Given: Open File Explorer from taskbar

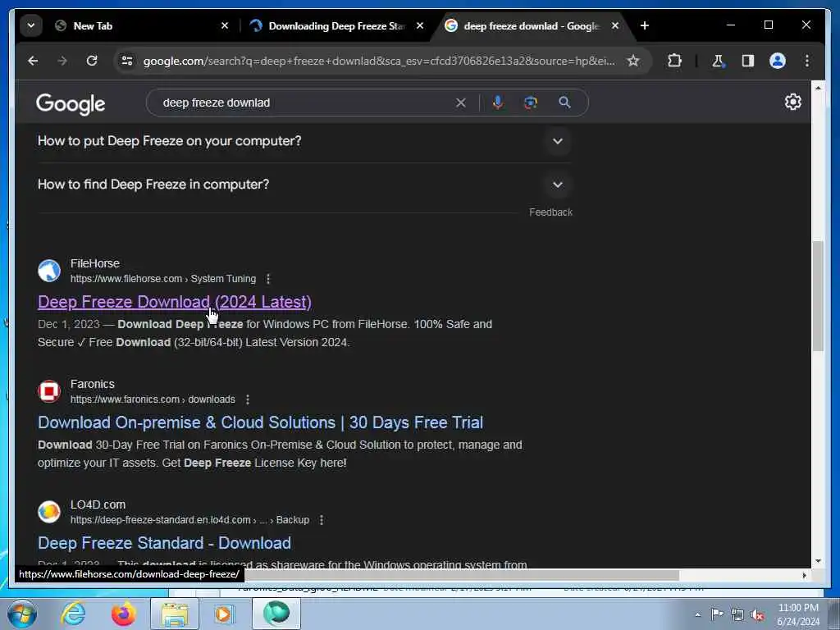Looking at the screenshot, I should click(x=175, y=614).
